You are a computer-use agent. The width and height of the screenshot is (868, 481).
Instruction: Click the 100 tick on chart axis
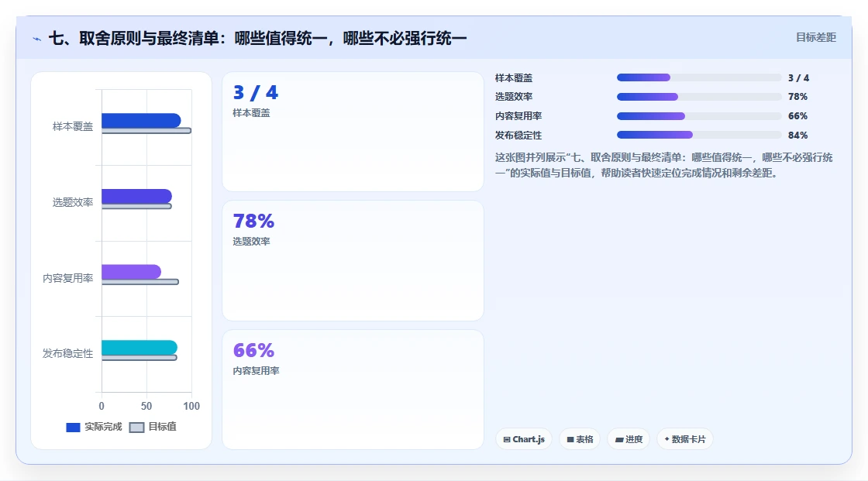tap(191, 406)
